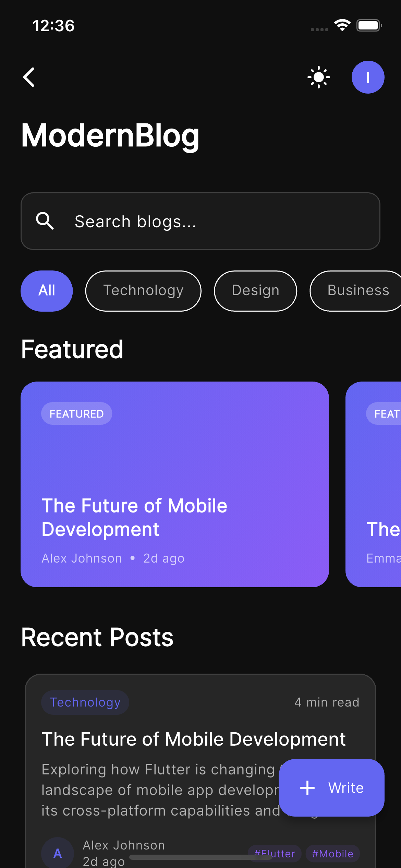The image size is (401, 868).
Task: Tap the search magnifier icon
Action: click(x=47, y=221)
